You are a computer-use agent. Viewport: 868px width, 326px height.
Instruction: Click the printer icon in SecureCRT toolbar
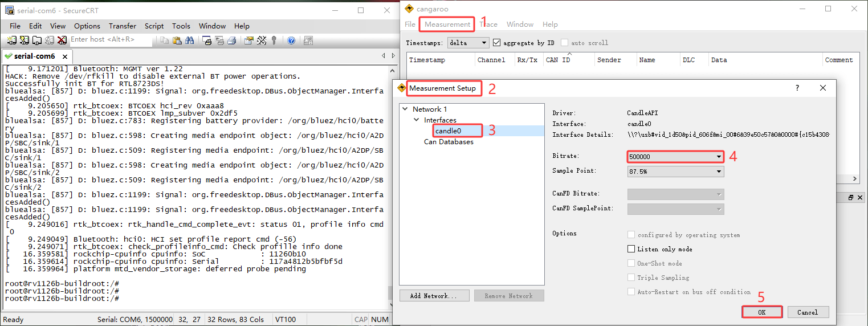click(x=232, y=40)
